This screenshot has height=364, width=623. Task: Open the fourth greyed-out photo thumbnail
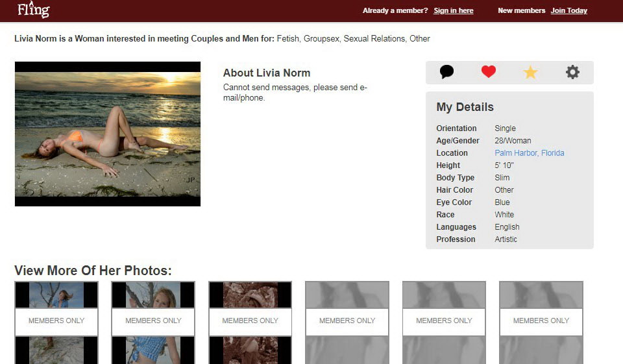[x=347, y=322]
